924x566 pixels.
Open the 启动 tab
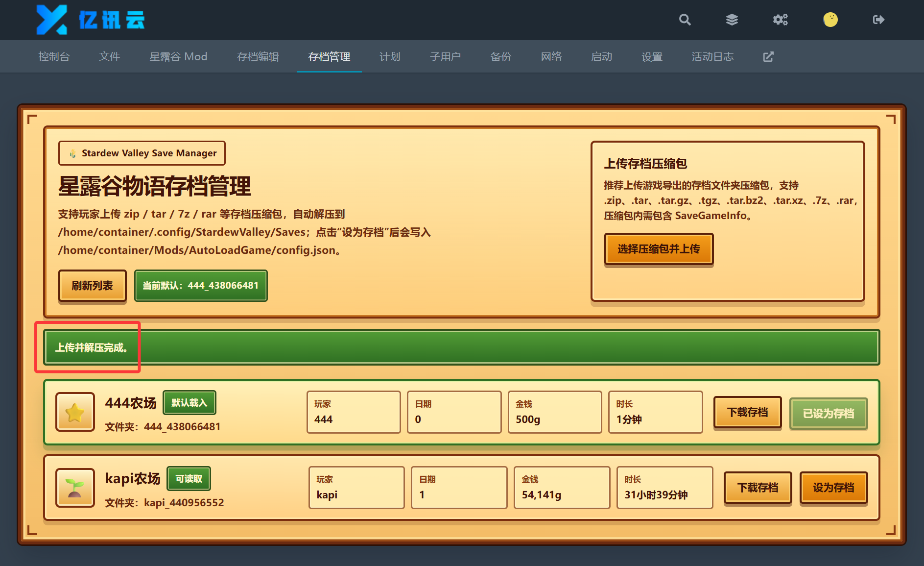pyautogui.click(x=601, y=56)
